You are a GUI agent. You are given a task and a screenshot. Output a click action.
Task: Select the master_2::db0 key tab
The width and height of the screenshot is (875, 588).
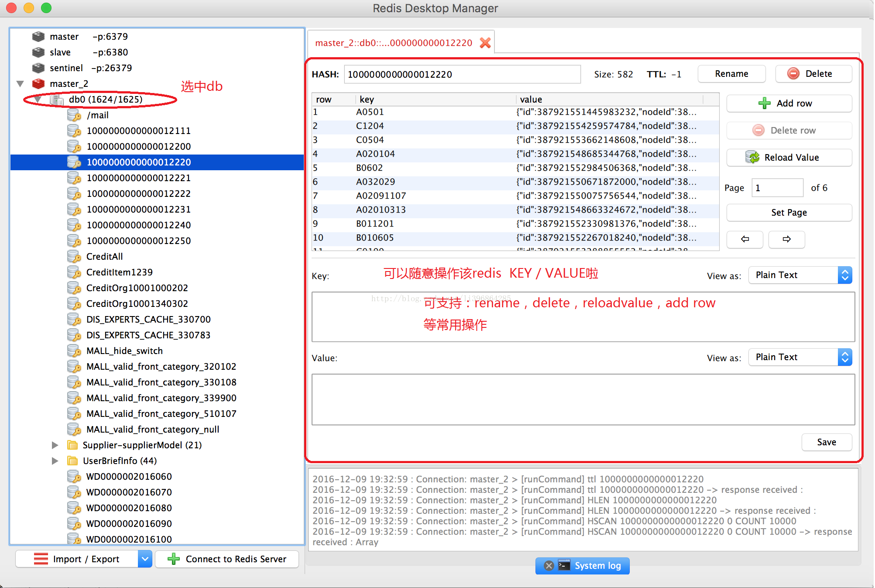pos(393,43)
